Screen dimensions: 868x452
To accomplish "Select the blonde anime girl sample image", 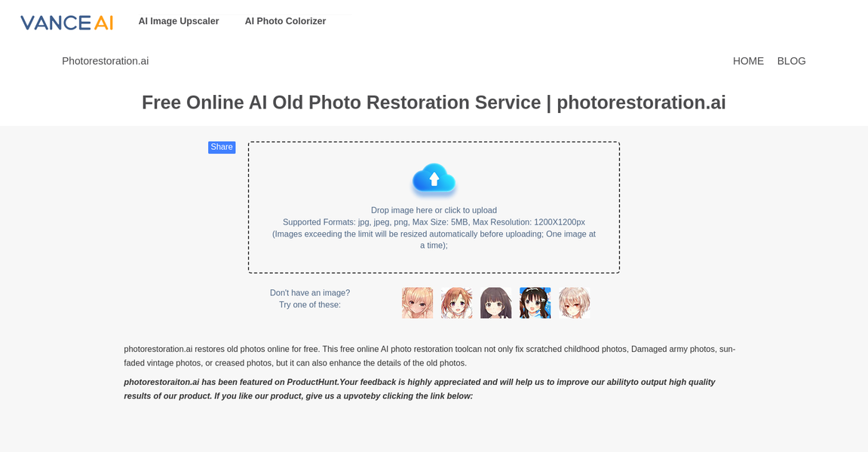I will click(417, 302).
